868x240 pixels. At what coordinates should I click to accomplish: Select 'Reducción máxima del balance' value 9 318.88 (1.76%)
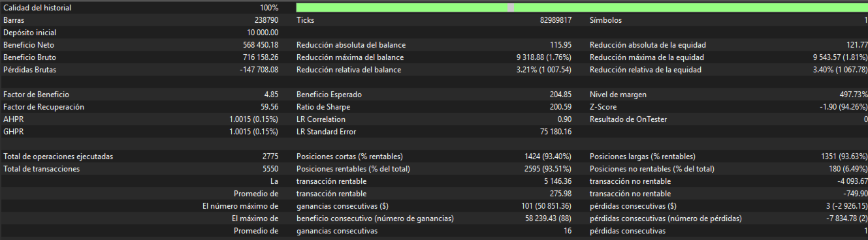(543, 57)
